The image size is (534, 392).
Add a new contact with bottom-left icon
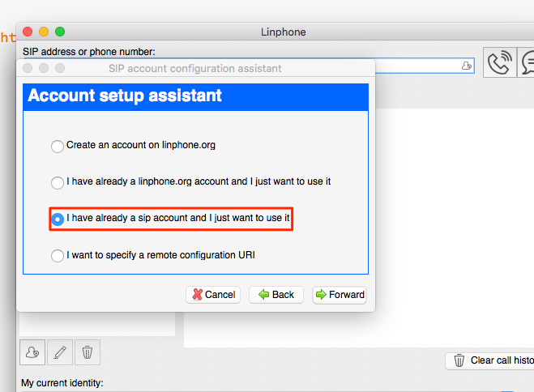[32, 352]
